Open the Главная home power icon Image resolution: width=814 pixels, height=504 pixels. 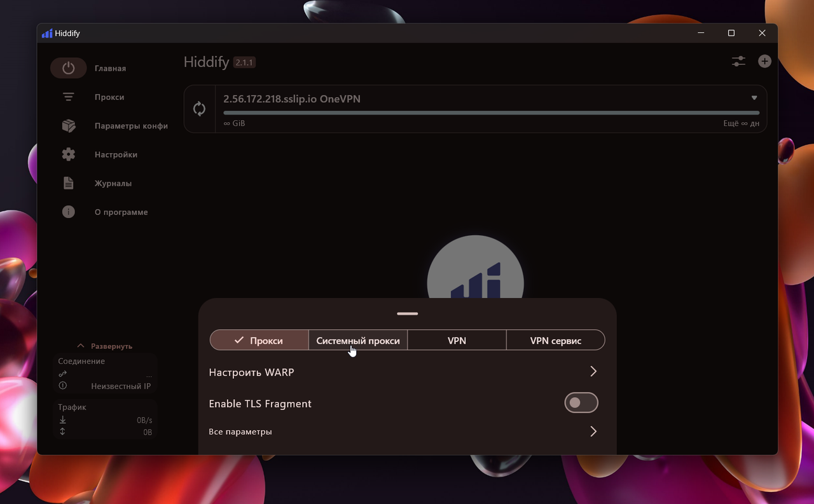[68, 68]
